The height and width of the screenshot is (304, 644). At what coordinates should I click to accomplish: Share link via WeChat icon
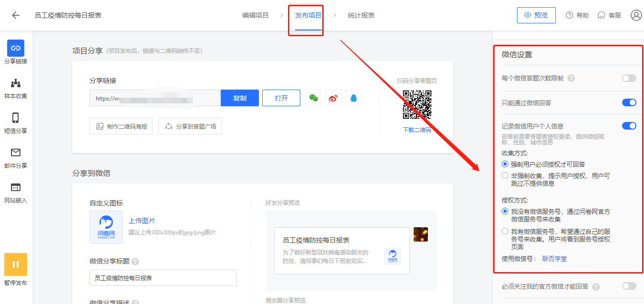pyautogui.click(x=313, y=98)
